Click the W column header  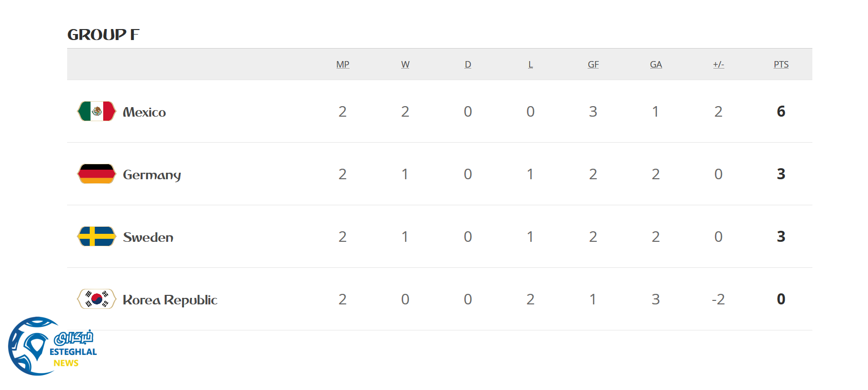tap(405, 65)
